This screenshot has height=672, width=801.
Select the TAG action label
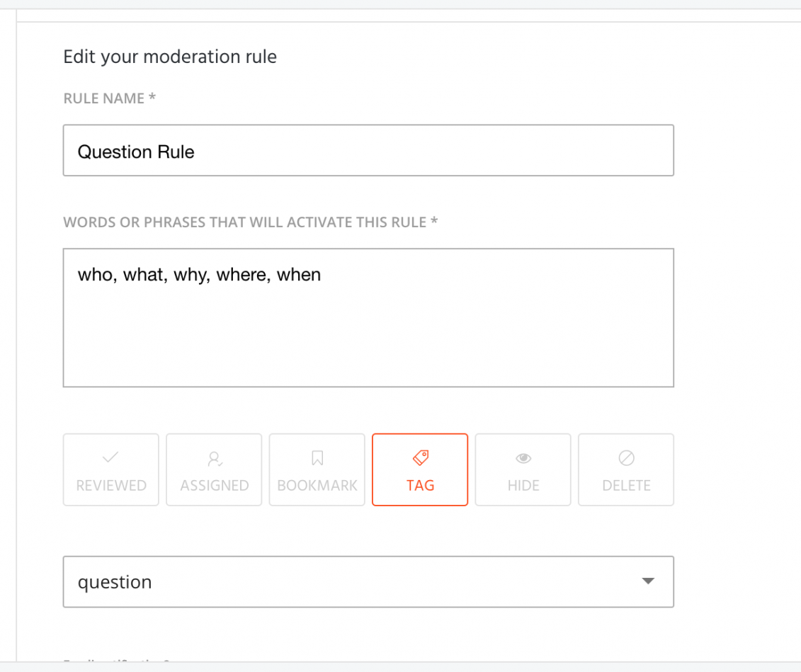click(x=421, y=485)
